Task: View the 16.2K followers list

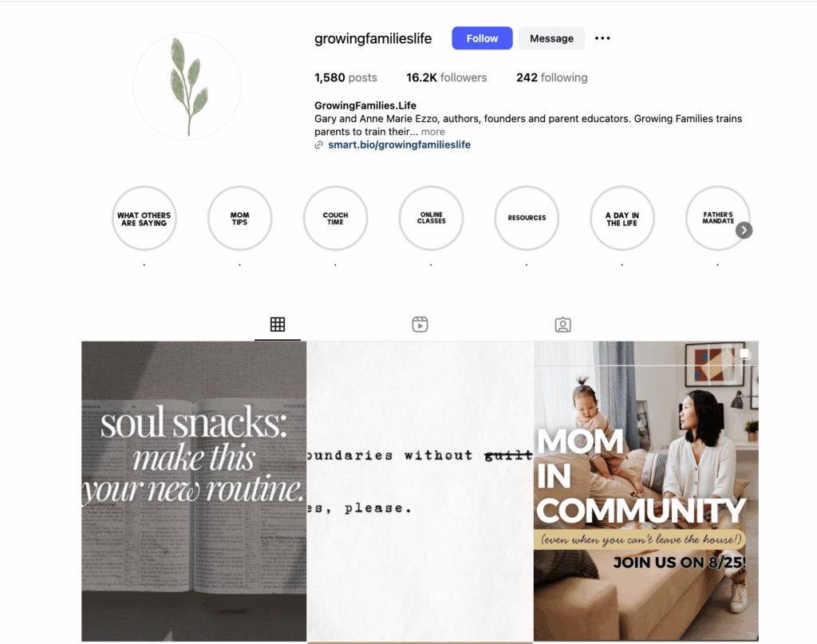Action: (447, 77)
